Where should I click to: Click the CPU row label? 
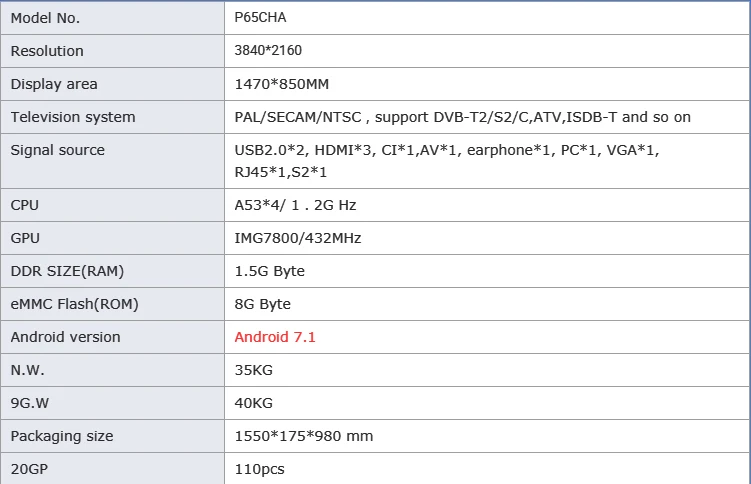tap(25, 205)
